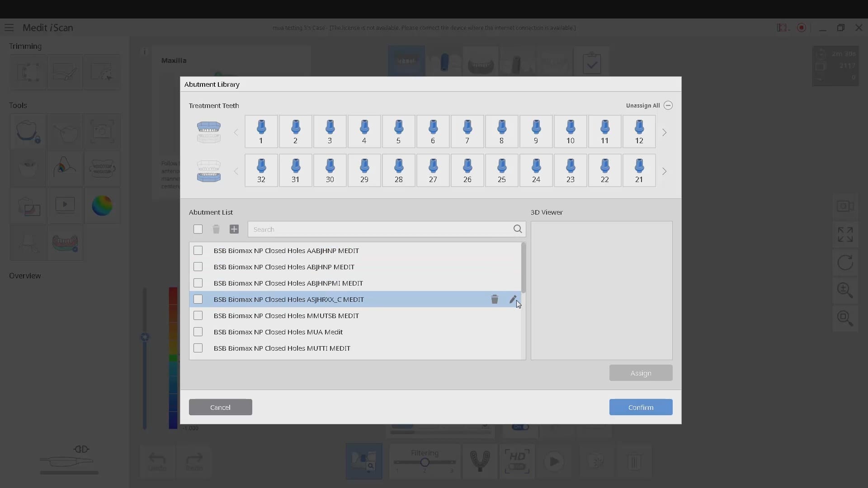This screenshot has width=868, height=488.
Task: Click the abutment list scrollbar thumb
Action: 524,267
